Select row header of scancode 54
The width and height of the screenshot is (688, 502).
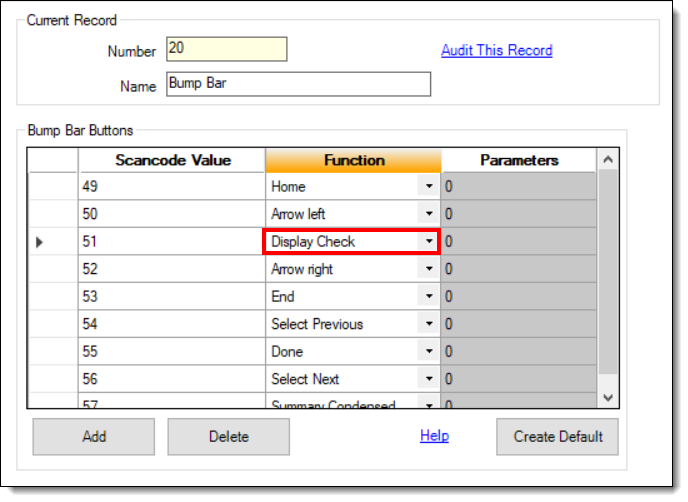53,324
